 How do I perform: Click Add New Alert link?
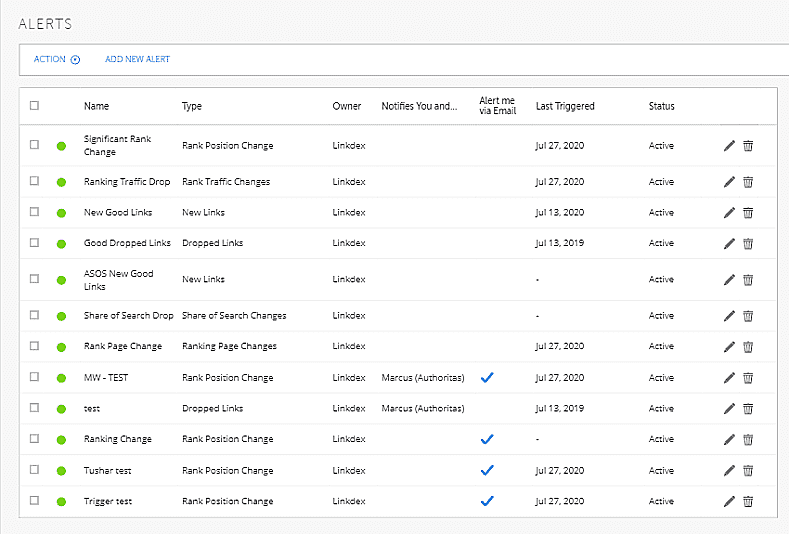click(137, 59)
